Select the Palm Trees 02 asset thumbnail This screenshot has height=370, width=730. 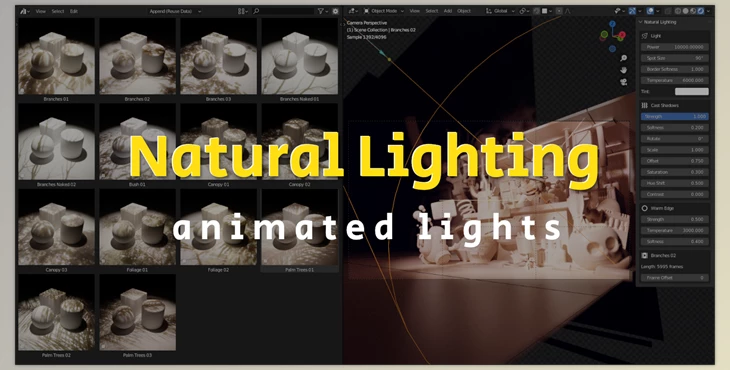[56, 312]
